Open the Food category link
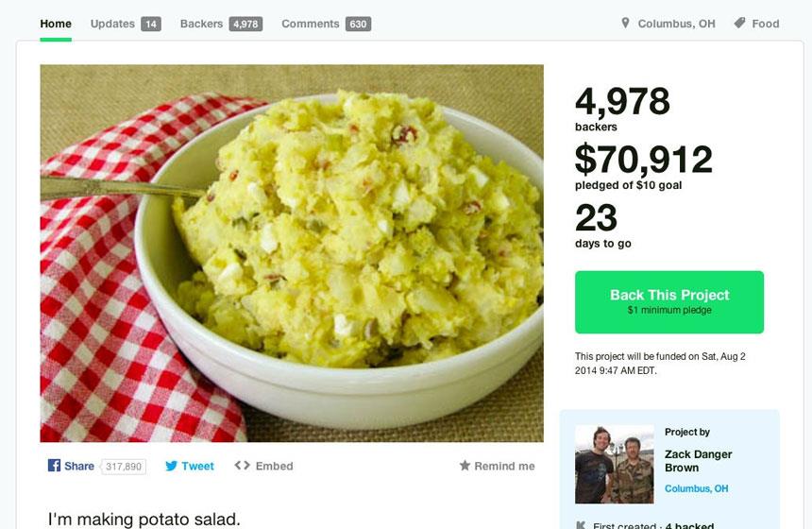Image resolution: width=812 pixels, height=529 pixels. 766,24
